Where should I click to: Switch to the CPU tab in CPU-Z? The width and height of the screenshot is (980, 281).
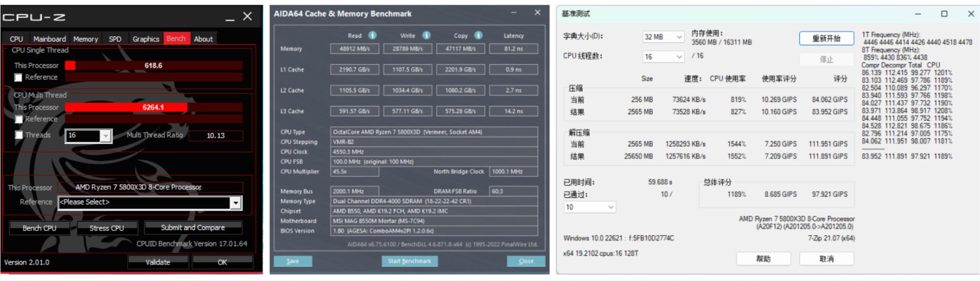[16, 39]
